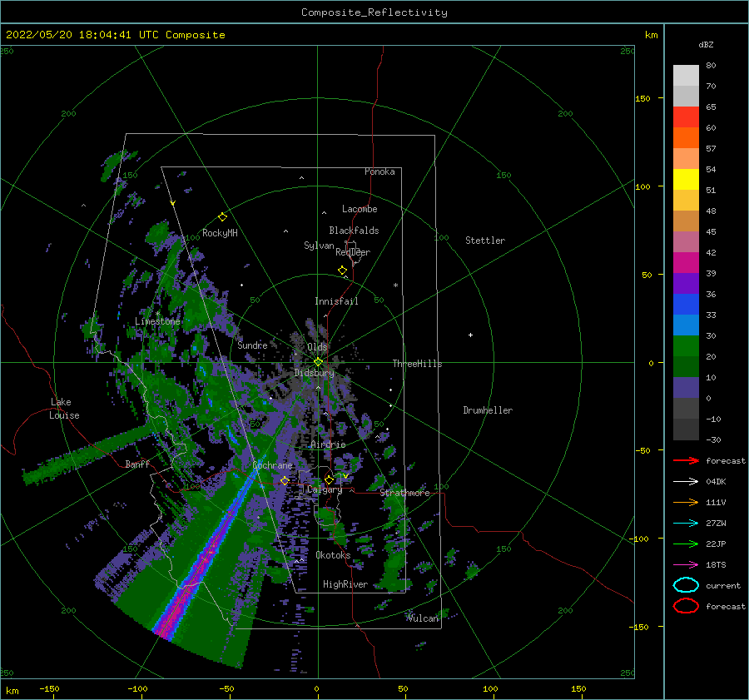Click the cyan 27ZW arrow legend icon
Screen dimensions: 749x700
point(686,524)
